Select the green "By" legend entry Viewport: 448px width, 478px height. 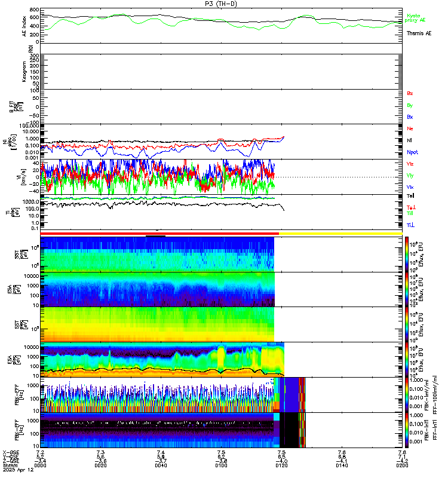410,105
